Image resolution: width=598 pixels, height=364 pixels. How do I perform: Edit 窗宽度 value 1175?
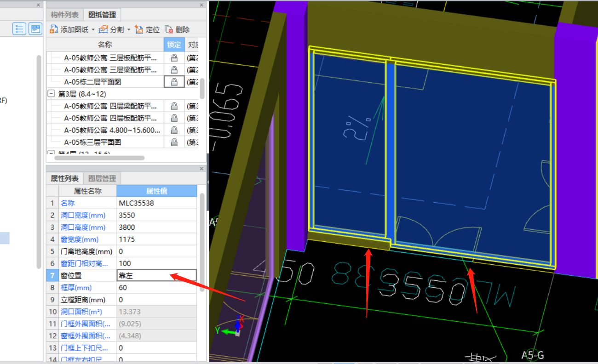pos(157,239)
